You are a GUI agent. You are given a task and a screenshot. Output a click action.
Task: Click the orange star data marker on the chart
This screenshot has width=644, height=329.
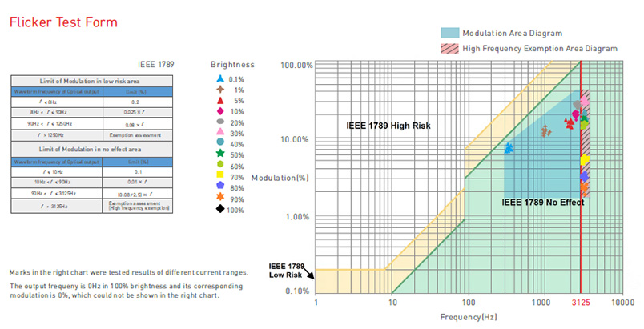coord(585,187)
